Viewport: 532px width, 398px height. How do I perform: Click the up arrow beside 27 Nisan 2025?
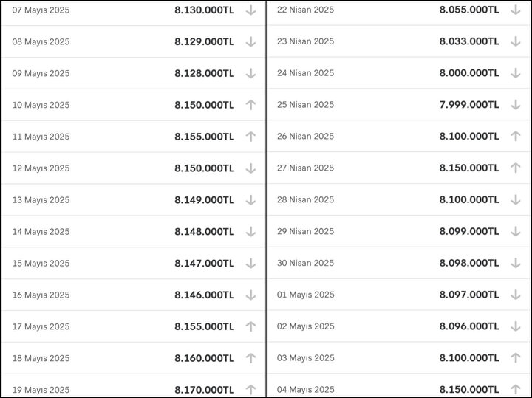coord(516,168)
